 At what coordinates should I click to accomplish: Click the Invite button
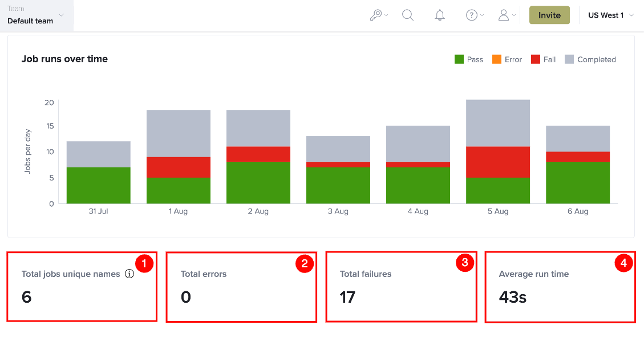coord(549,15)
